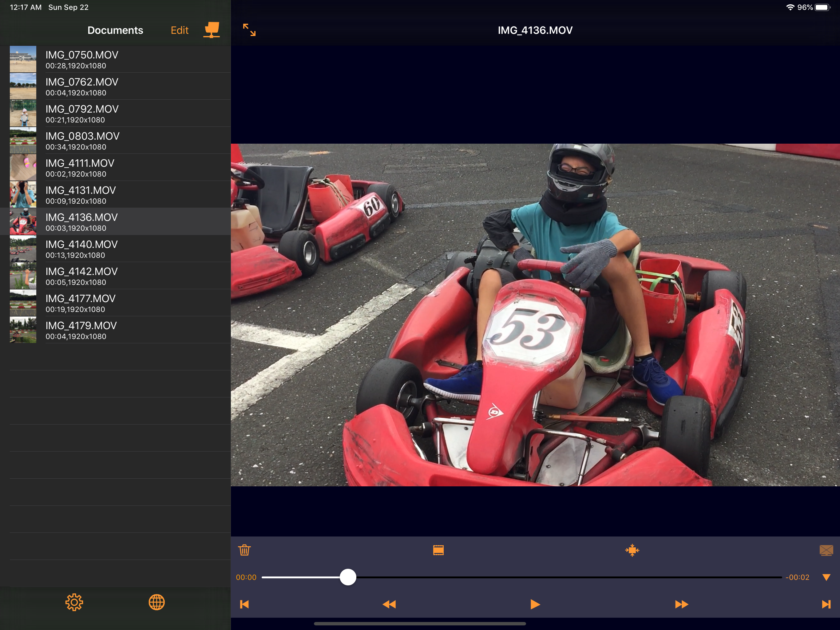Collapse the controls with orange down triangle
Image resolution: width=840 pixels, height=630 pixels.
(826, 577)
